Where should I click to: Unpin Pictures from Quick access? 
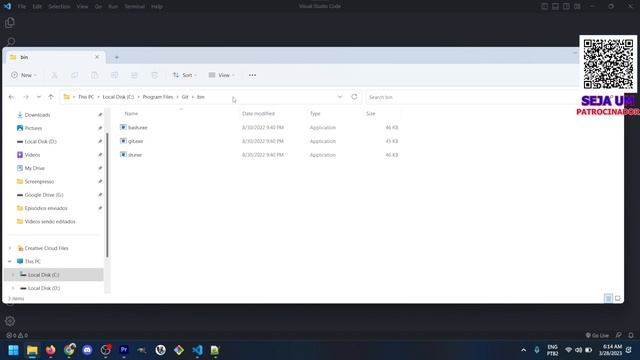tap(100, 128)
